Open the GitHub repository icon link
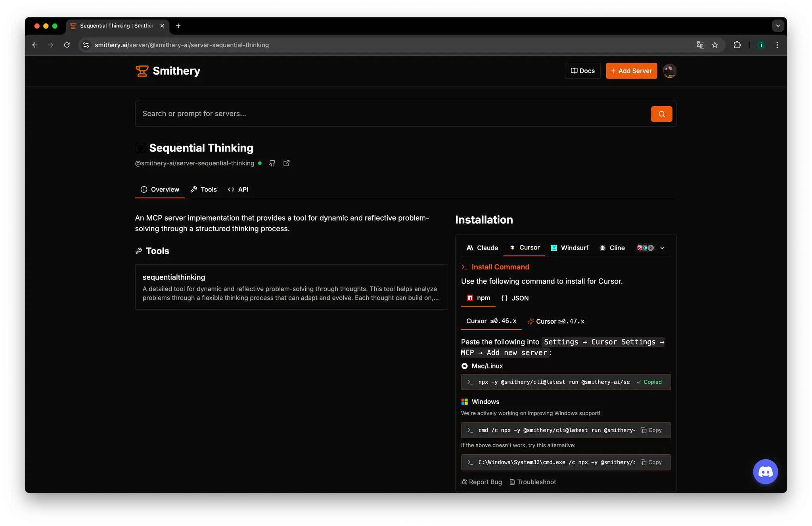Image resolution: width=812 pixels, height=526 pixels. pos(272,163)
